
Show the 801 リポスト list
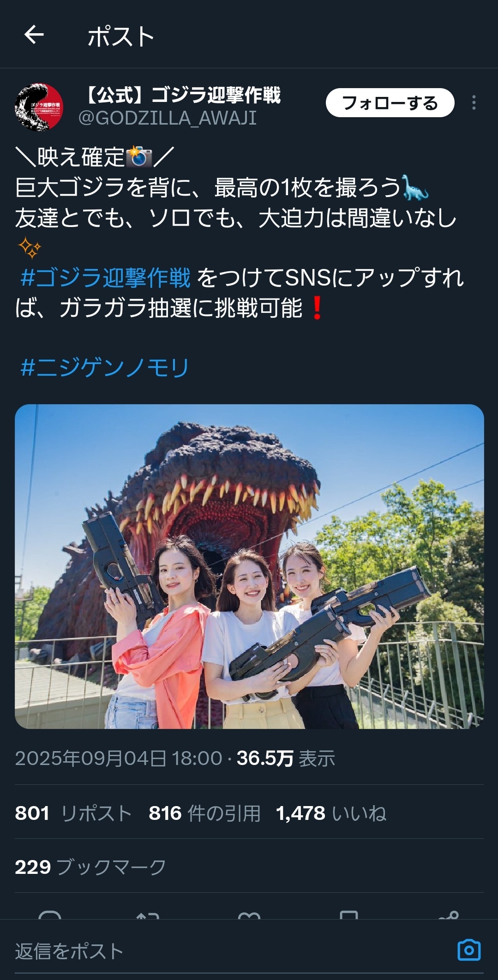(x=73, y=813)
